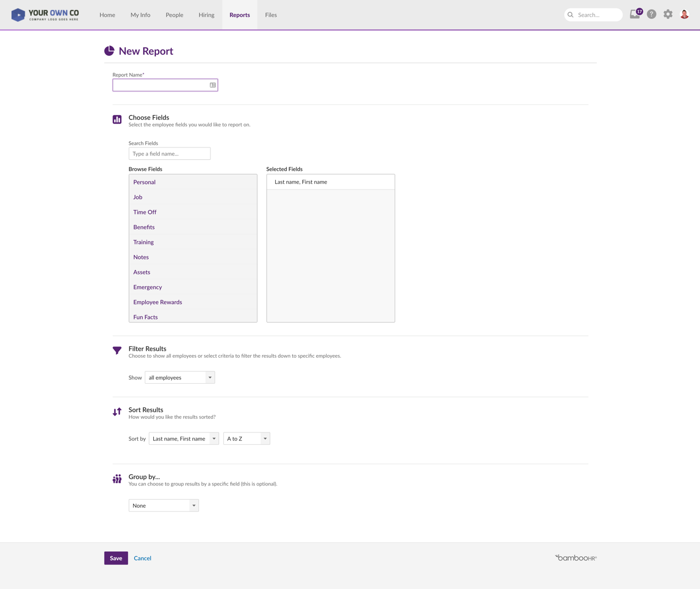
Task: Click the Group by people icon
Action: (x=117, y=479)
